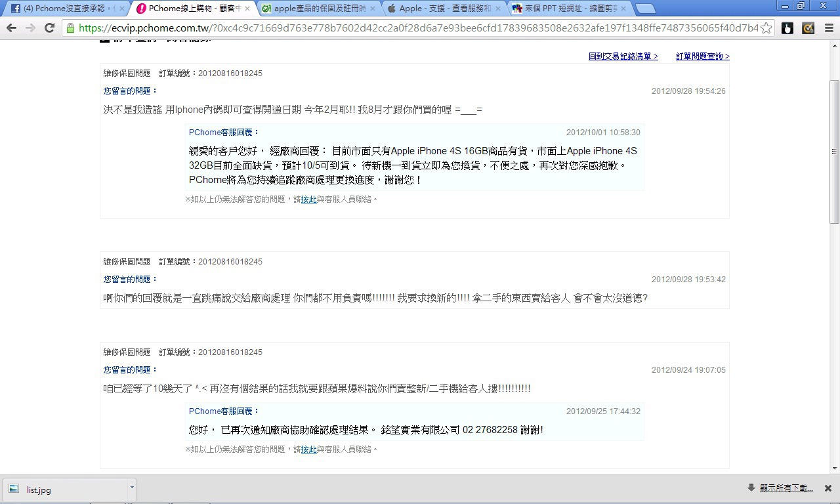Click the 顯示所有下載 link
The width and height of the screenshot is (840, 504).
(x=786, y=488)
